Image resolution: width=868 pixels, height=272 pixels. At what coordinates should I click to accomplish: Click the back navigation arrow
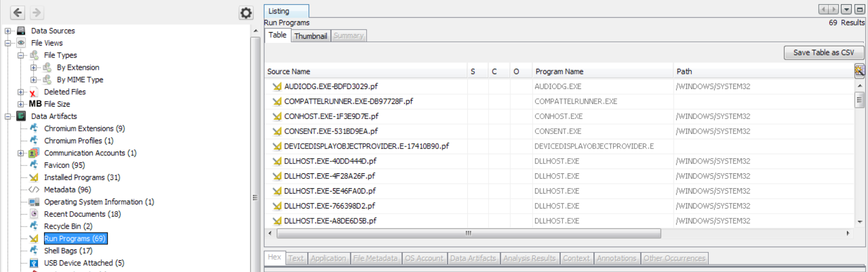tap(18, 13)
